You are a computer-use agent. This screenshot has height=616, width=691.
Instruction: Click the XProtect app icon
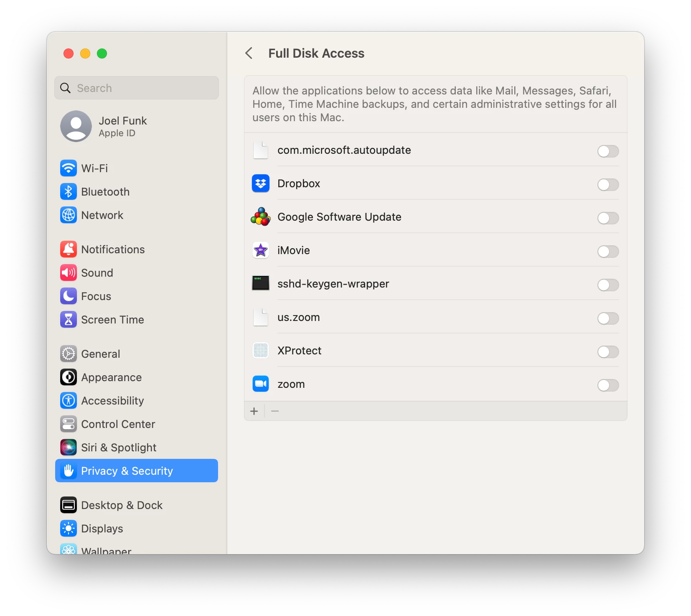pos(261,351)
